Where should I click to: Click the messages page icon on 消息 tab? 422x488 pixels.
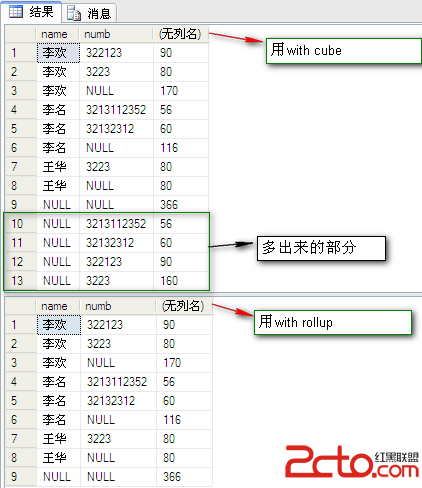tap(74, 13)
